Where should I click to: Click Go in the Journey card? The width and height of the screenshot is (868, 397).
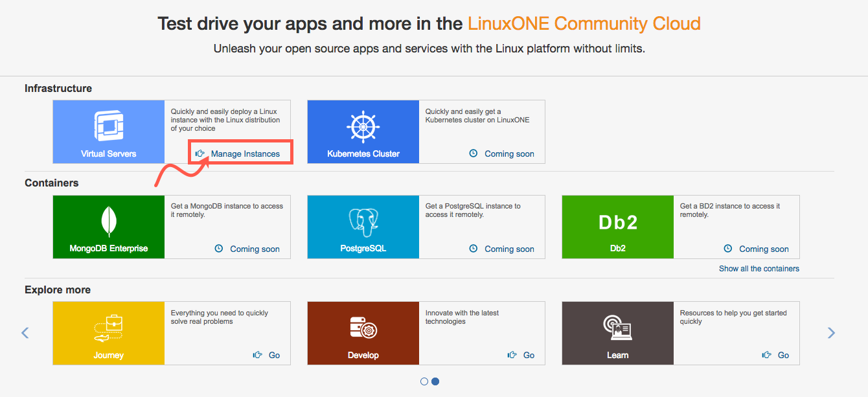point(275,355)
